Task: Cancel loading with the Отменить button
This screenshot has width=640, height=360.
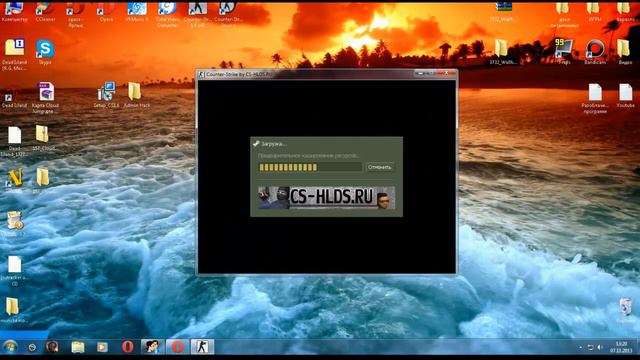Action: click(x=380, y=167)
